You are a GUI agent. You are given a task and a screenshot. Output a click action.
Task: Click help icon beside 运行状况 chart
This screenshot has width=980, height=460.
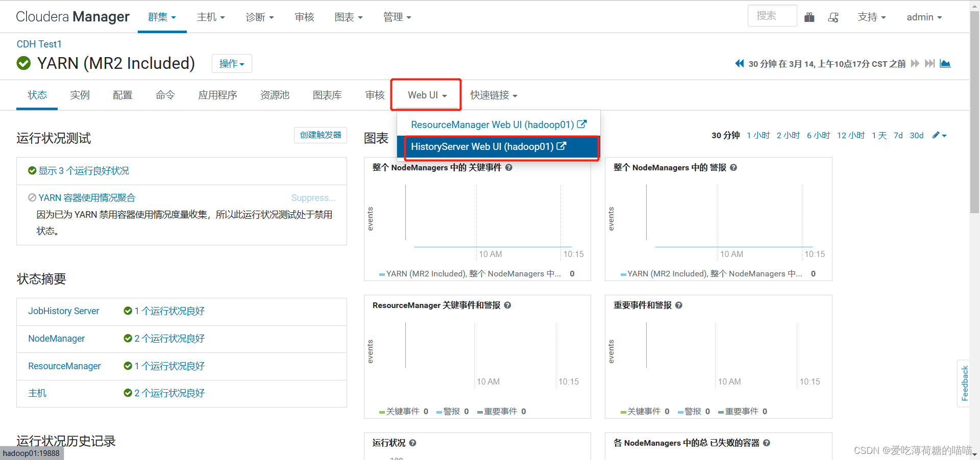pyautogui.click(x=412, y=443)
